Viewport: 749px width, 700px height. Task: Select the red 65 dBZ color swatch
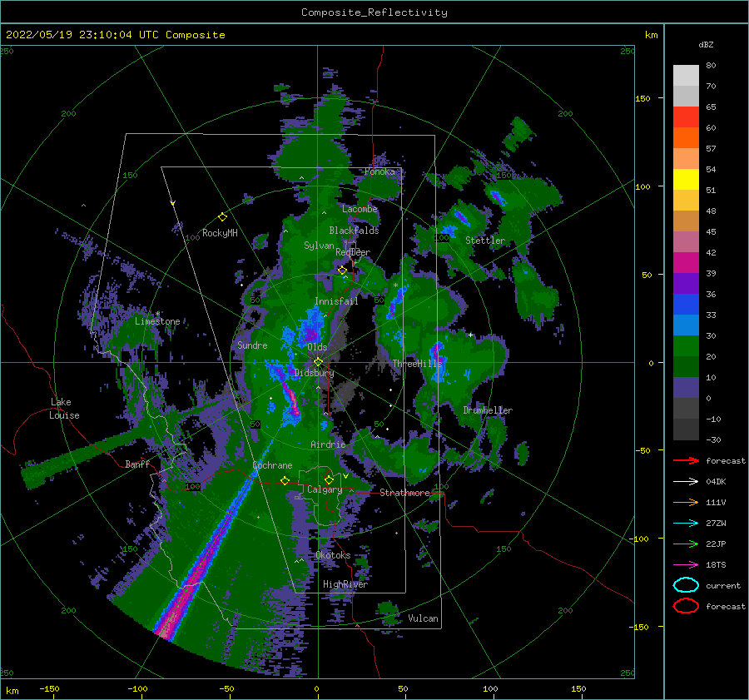click(686, 117)
